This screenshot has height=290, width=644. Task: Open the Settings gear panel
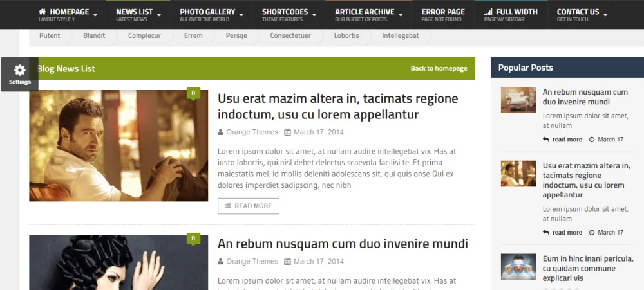(x=19, y=74)
